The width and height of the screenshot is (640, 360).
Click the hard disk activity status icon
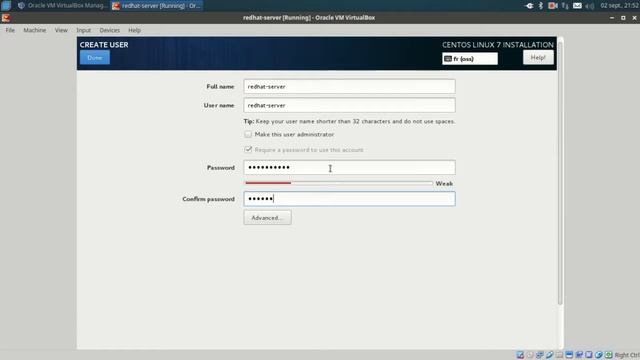tap(520, 355)
